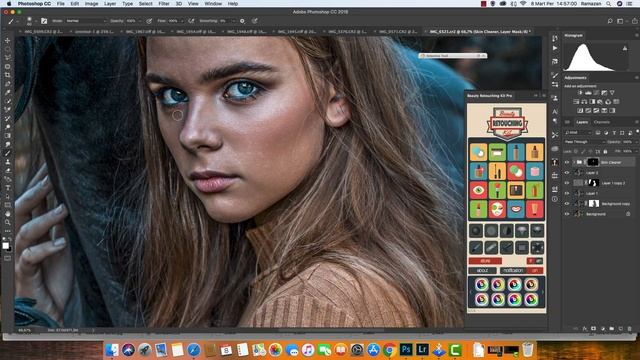Select the Hand tool
Screen dimensions: 640x360
[7, 214]
